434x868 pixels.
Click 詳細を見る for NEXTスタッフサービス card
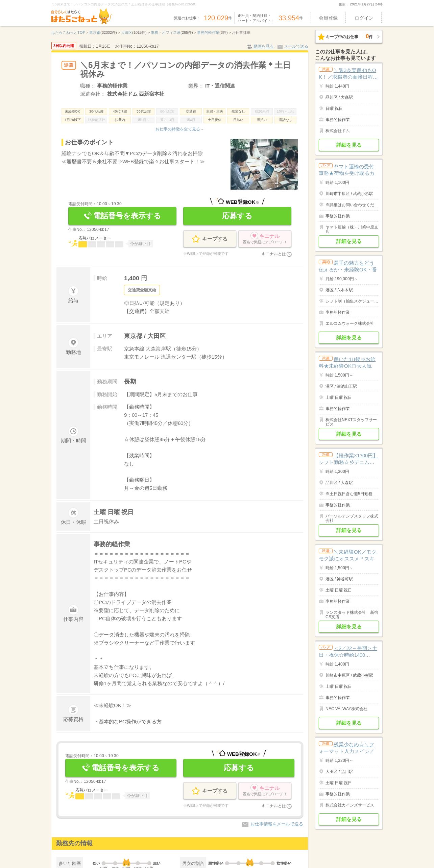coord(349,434)
